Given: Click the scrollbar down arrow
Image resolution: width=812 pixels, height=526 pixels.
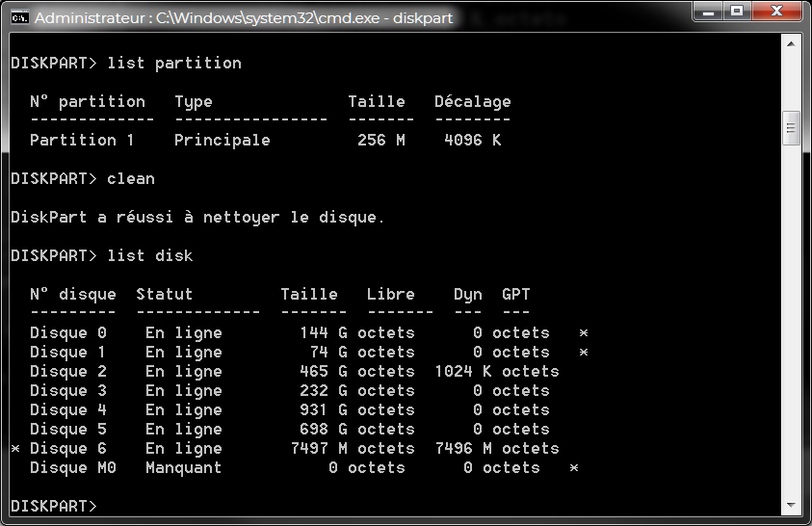Looking at the screenshot, I should 792,506.
